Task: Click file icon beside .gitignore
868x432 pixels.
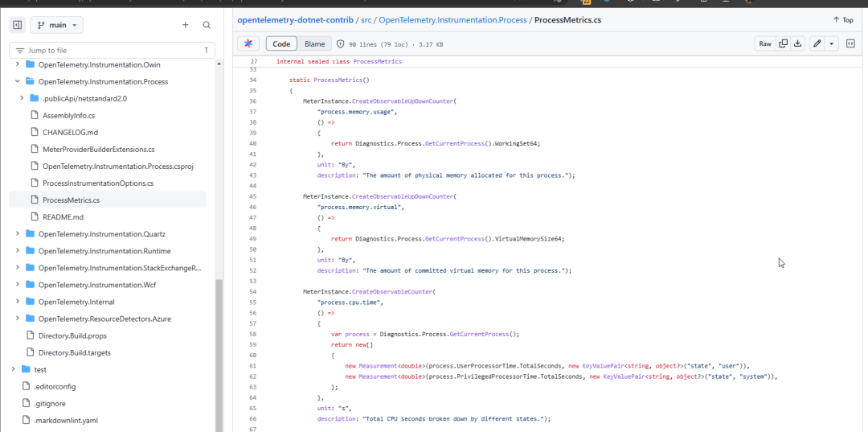Action: click(x=25, y=404)
